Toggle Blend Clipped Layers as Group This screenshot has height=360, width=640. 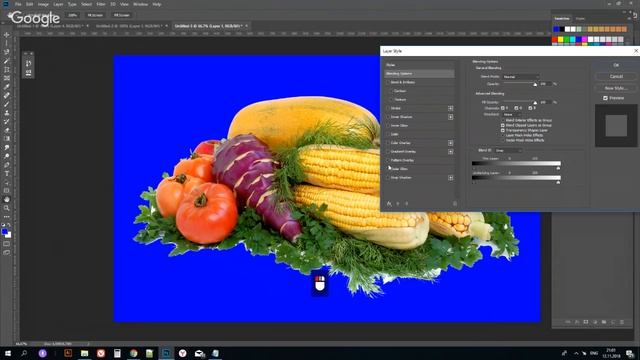pyautogui.click(x=503, y=125)
